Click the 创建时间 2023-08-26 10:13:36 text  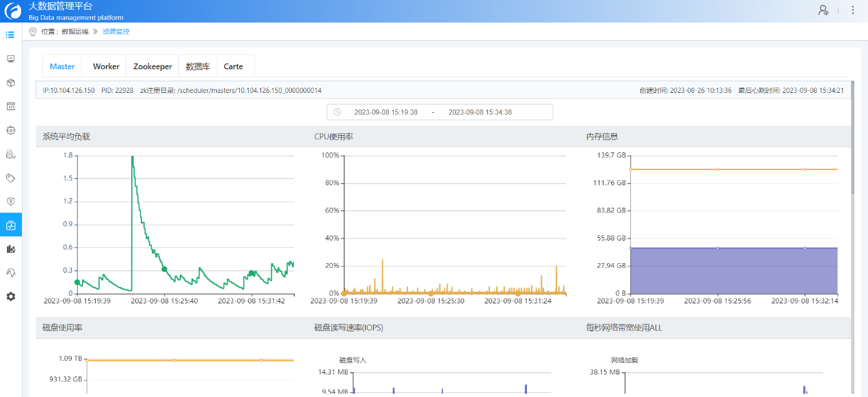pos(686,90)
